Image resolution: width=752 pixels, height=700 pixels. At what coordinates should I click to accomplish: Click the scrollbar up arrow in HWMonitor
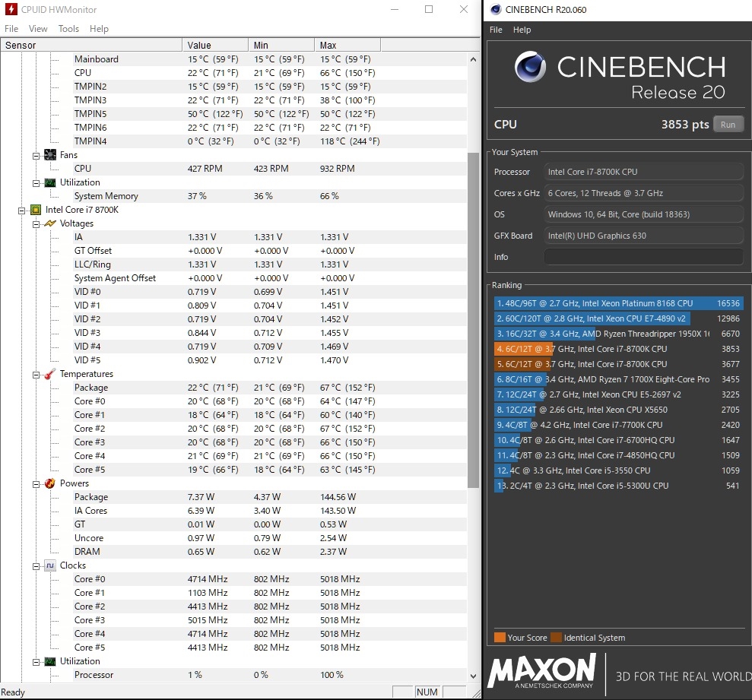473,59
